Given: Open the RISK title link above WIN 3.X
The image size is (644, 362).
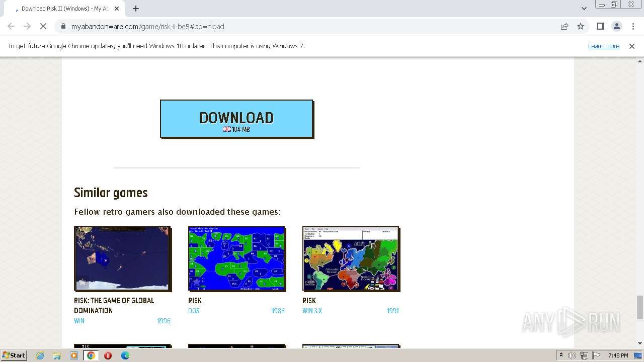Looking at the screenshot, I should click(309, 301).
